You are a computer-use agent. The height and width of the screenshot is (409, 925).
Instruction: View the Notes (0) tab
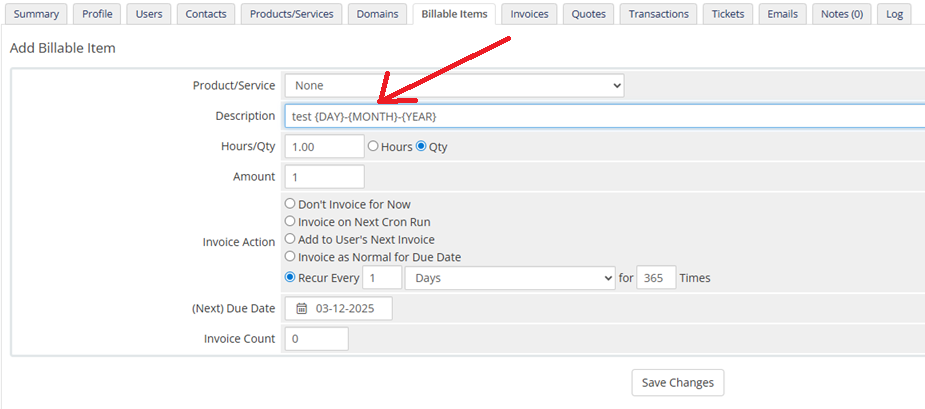click(841, 14)
